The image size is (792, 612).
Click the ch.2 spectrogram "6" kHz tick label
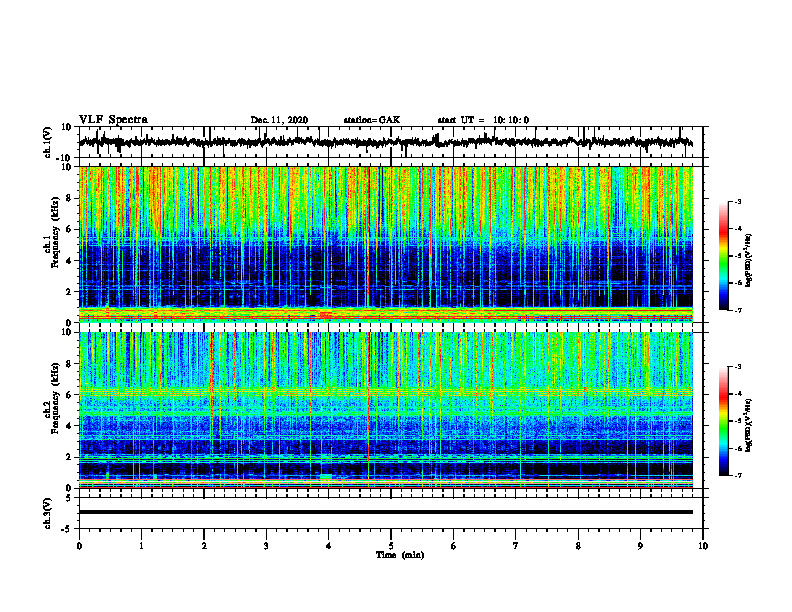[69, 395]
